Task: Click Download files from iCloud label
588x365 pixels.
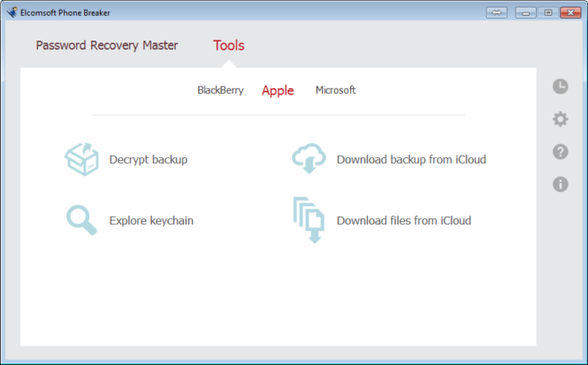Action: (404, 220)
